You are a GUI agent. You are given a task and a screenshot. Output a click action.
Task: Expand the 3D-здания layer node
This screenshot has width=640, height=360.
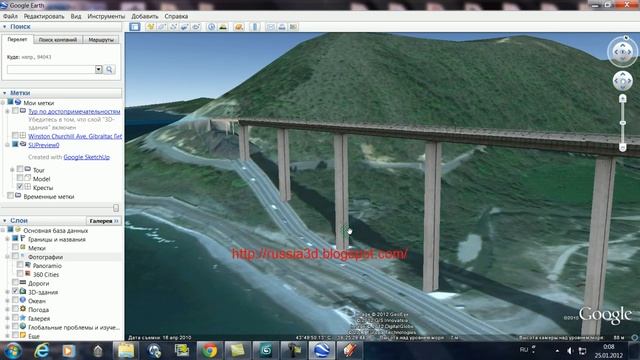tap(7, 292)
